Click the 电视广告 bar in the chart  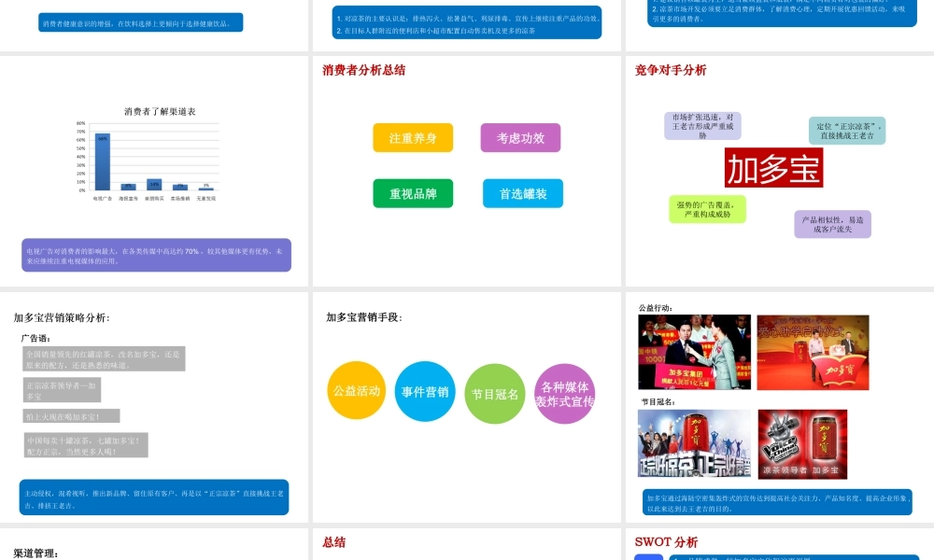point(103,161)
